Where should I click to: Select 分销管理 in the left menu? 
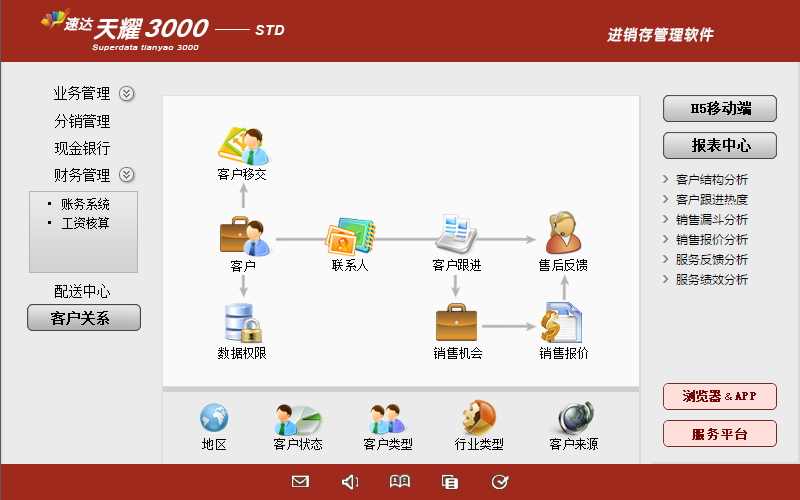tap(82, 121)
